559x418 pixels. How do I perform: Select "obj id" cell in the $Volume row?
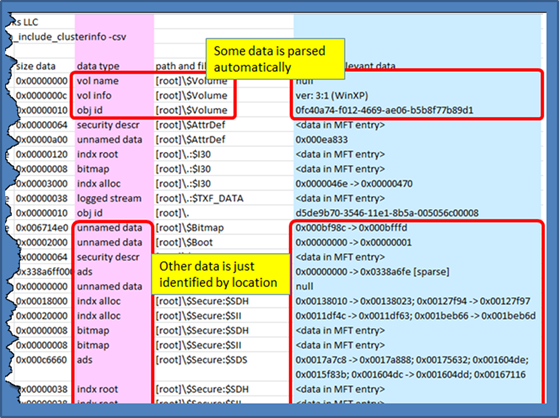tap(89, 110)
